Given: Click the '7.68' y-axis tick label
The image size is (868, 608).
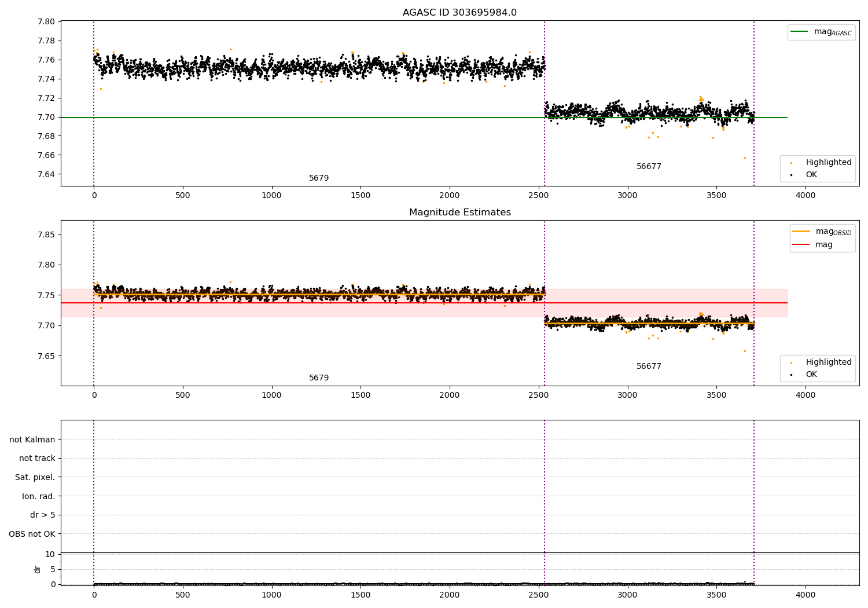Looking at the screenshot, I should pos(46,136).
